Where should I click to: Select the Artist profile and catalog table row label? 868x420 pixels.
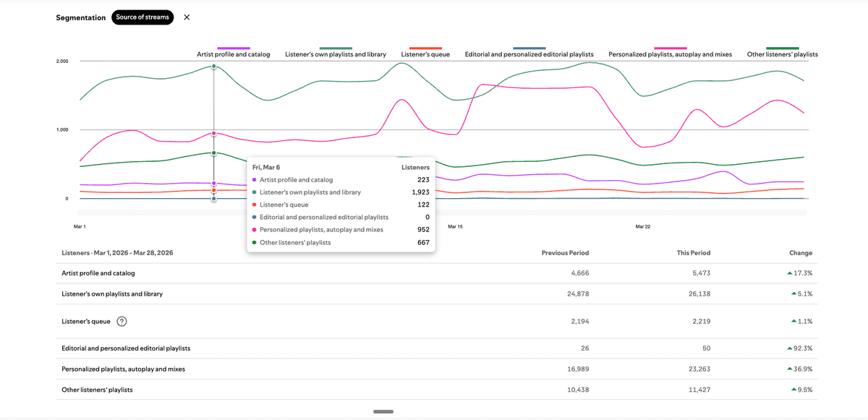pyautogui.click(x=98, y=273)
